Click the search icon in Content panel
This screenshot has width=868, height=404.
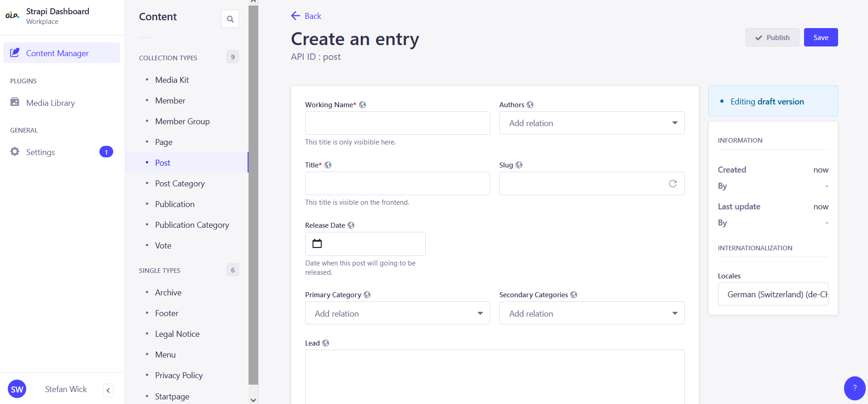(x=230, y=19)
